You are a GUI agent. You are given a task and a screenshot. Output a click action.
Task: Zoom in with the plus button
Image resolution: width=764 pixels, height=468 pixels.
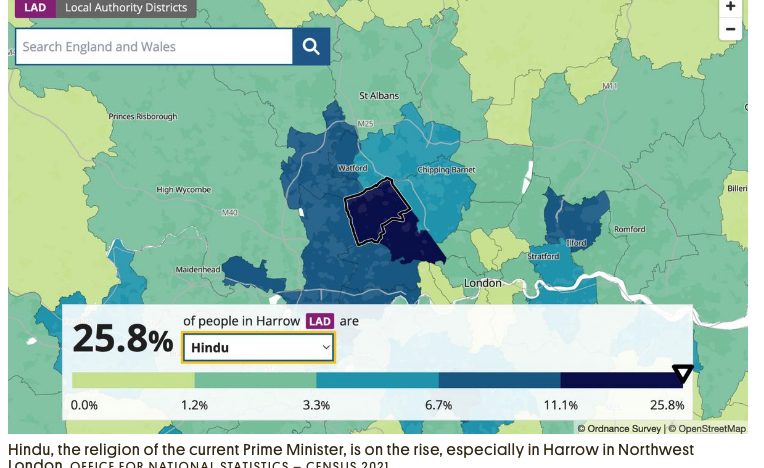(731, 7)
